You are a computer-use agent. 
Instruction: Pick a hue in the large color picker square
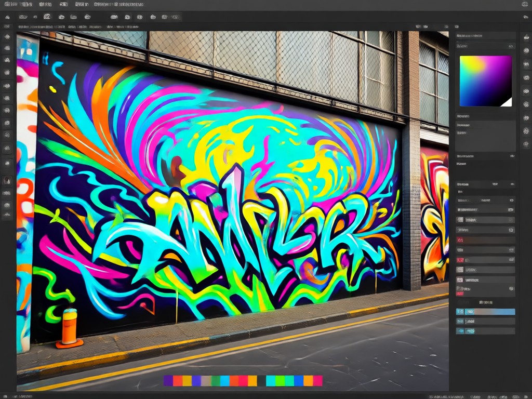(x=486, y=81)
